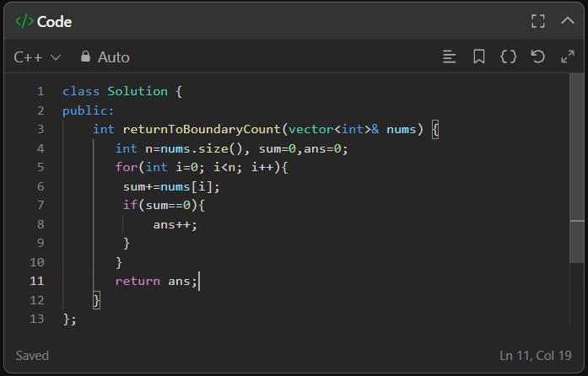This screenshot has height=376, width=588.
Task: Click the 'ans++;' statement
Action: point(175,224)
